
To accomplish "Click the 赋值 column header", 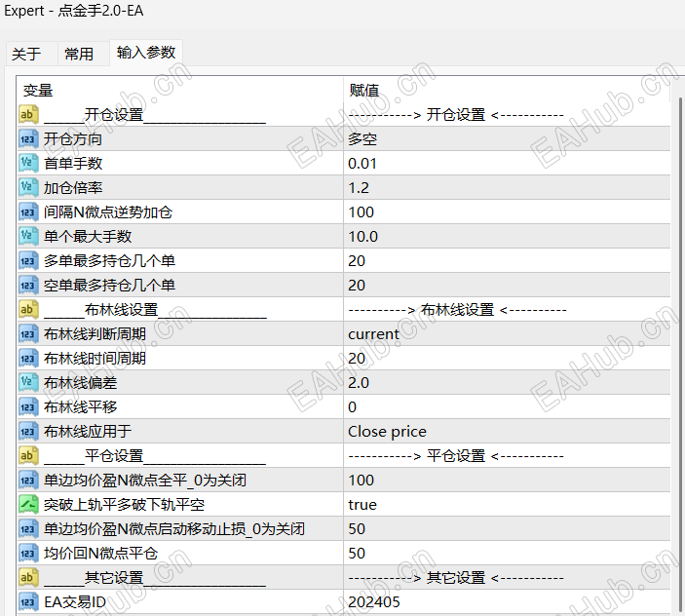I will click(x=363, y=91).
